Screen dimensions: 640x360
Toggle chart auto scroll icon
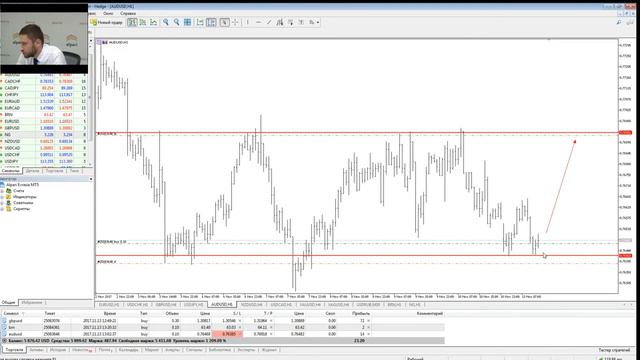200,22
